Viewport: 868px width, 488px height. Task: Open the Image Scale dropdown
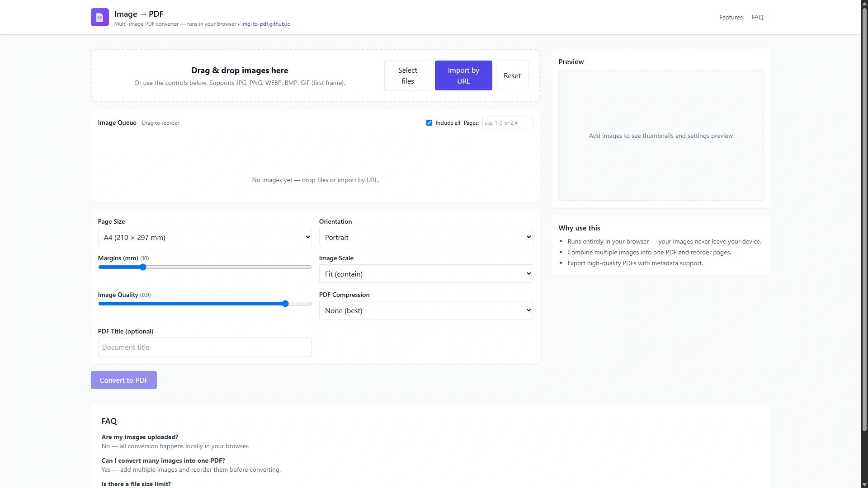[x=426, y=274]
